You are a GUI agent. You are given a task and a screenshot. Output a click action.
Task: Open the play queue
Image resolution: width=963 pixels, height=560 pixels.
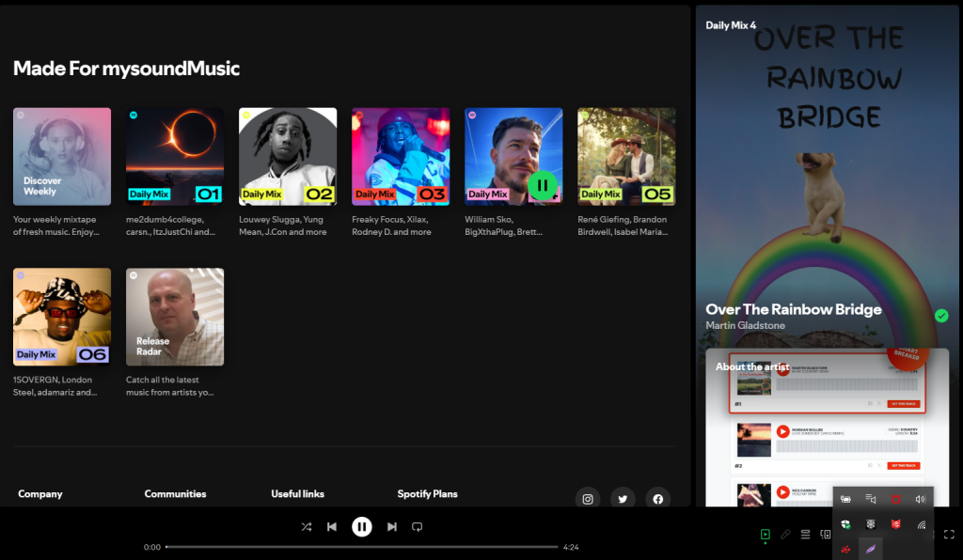tap(805, 535)
